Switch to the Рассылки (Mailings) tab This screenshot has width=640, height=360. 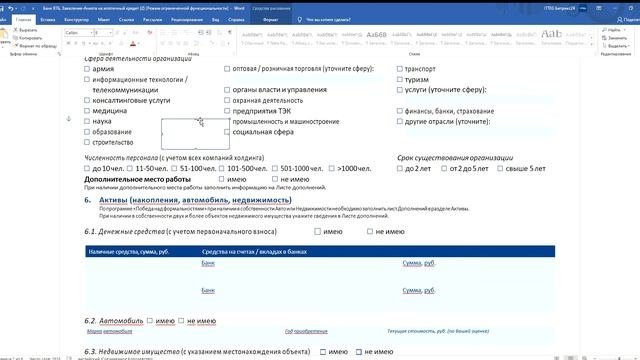(x=152, y=20)
